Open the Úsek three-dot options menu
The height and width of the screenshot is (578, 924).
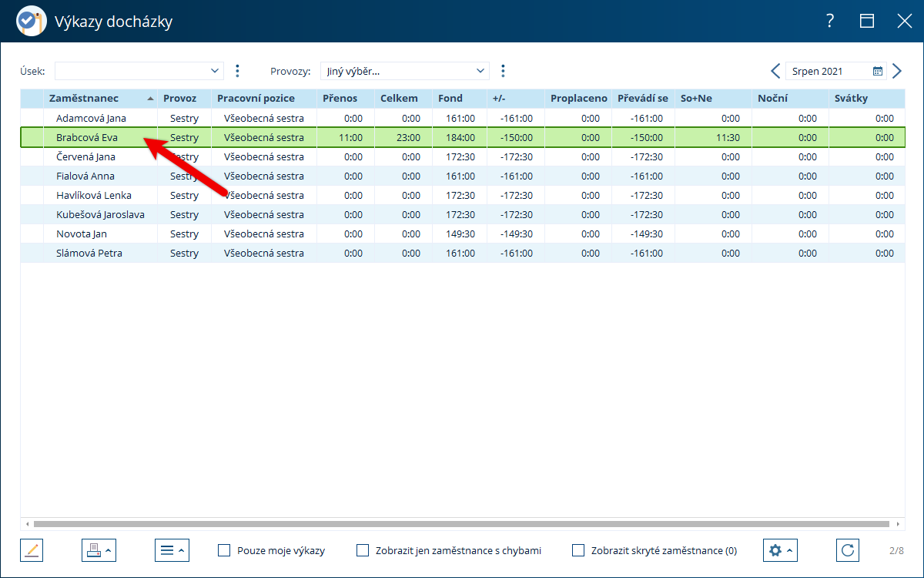(x=237, y=71)
